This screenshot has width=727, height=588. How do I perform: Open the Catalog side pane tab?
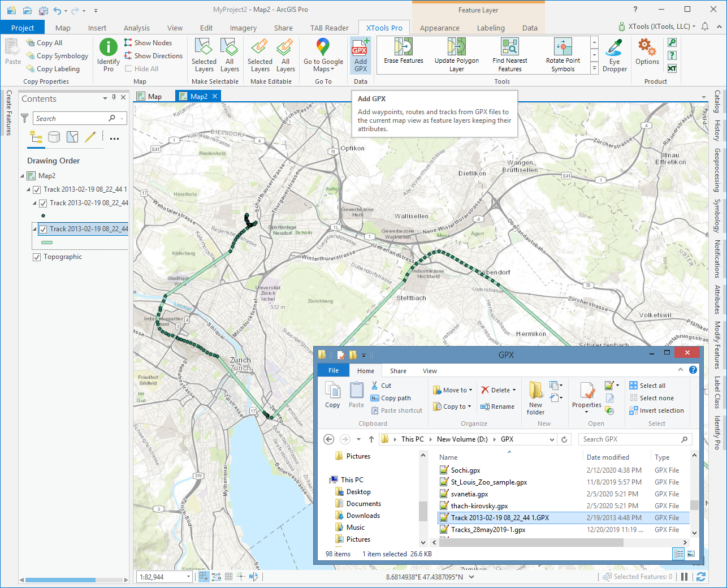click(x=717, y=101)
